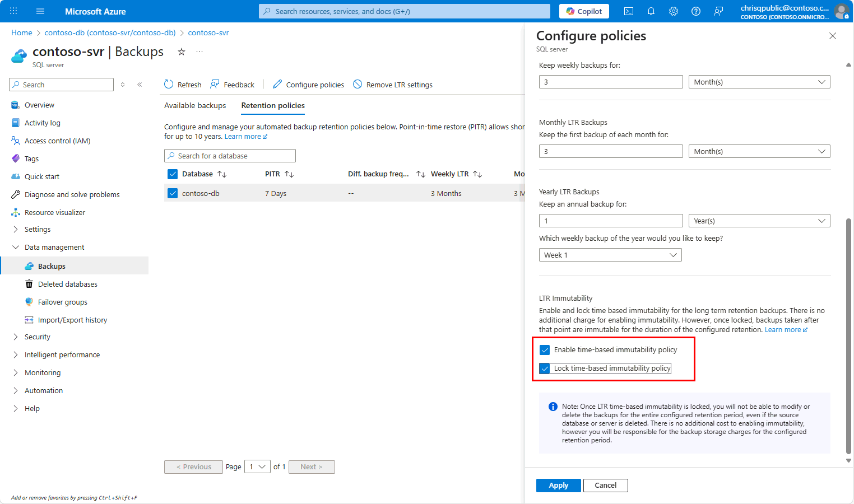Launch Cloud Shell from the top bar
Viewport: 854px width, 504px height.
point(629,11)
